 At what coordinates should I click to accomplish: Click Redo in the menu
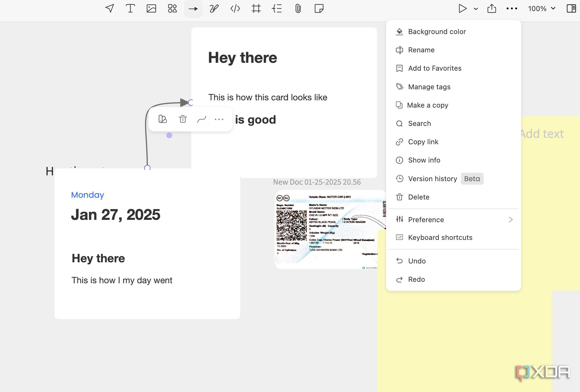453,279
